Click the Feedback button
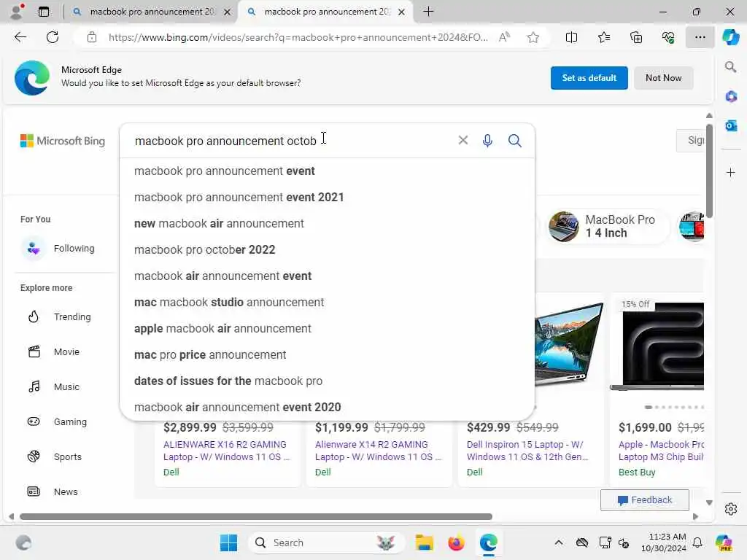Viewport: 747px width, 560px height. pos(645,500)
